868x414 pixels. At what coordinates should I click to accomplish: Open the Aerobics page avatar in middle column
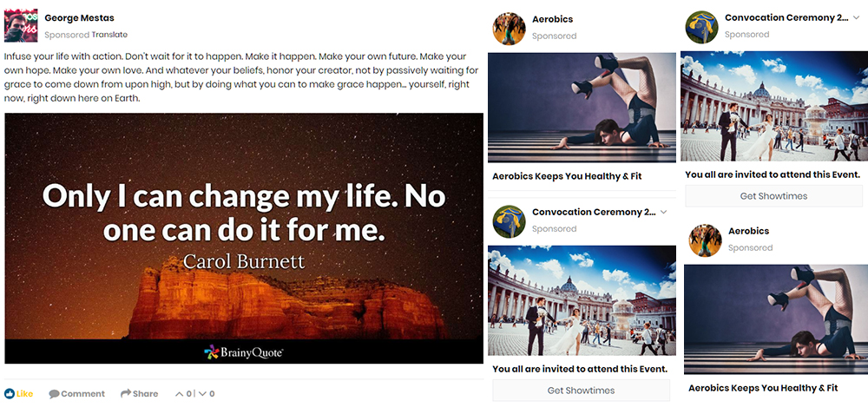(509, 29)
